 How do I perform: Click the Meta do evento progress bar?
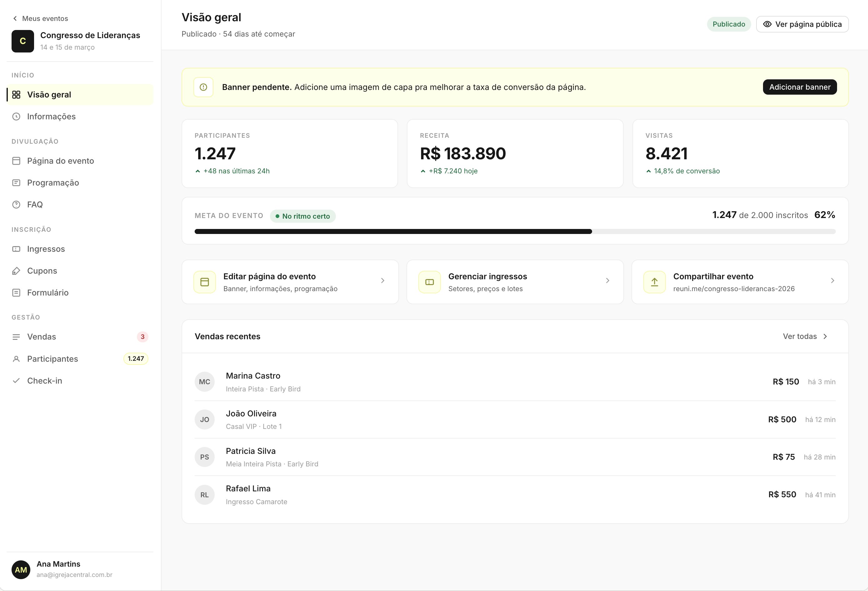point(515,231)
